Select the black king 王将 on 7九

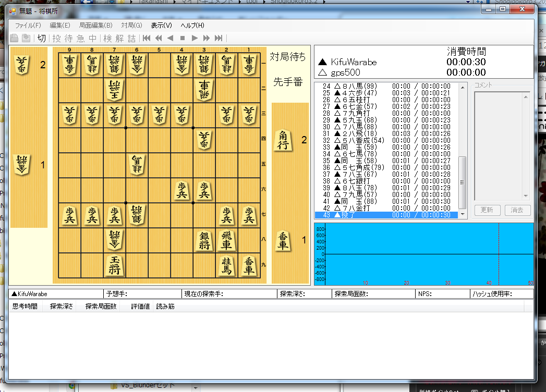[x=114, y=265]
